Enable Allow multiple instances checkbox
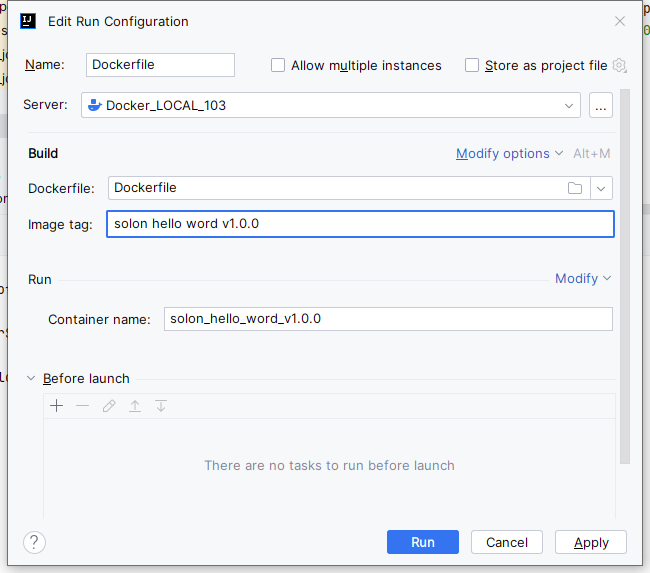Image resolution: width=650 pixels, height=573 pixels. click(x=278, y=66)
